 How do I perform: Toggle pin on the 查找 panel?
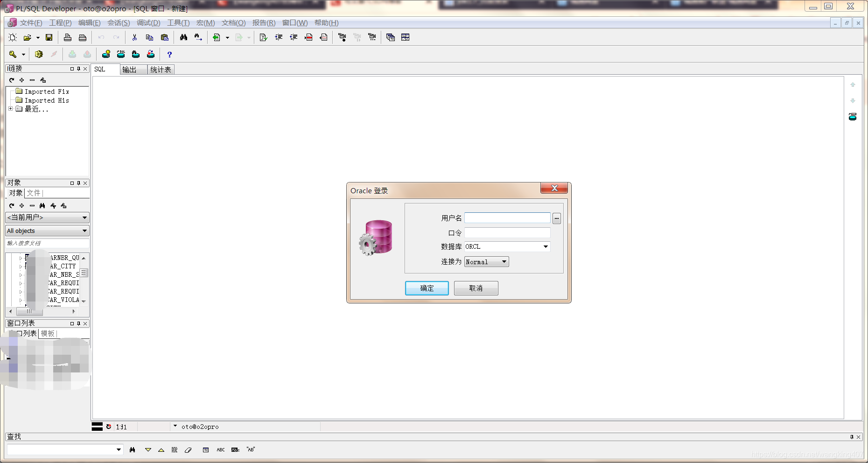(x=852, y=437)
